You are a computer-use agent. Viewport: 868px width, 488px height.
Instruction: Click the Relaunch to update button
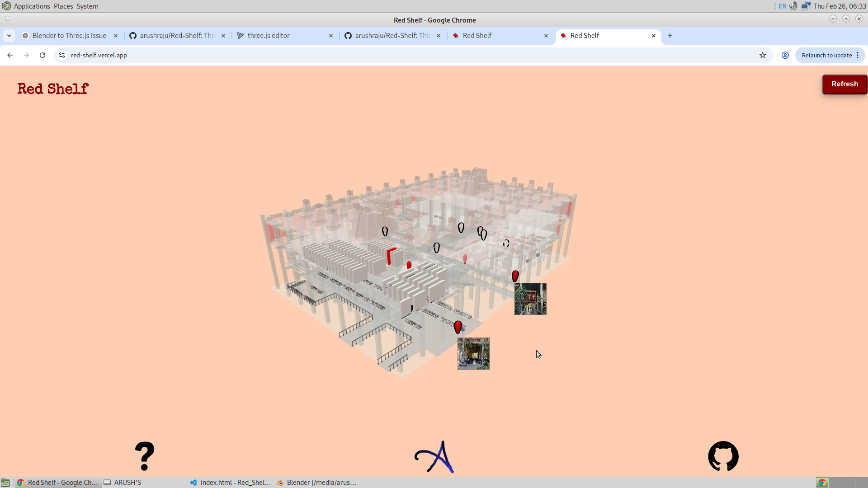coord(826,55)
